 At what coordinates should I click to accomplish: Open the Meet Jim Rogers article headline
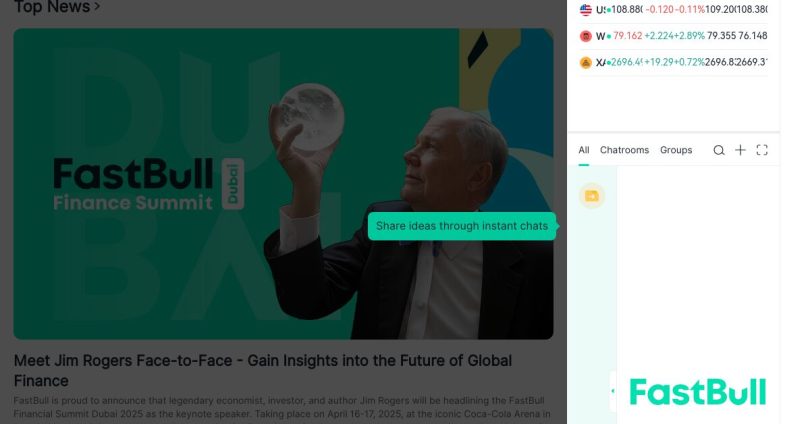tap(262, 370)
